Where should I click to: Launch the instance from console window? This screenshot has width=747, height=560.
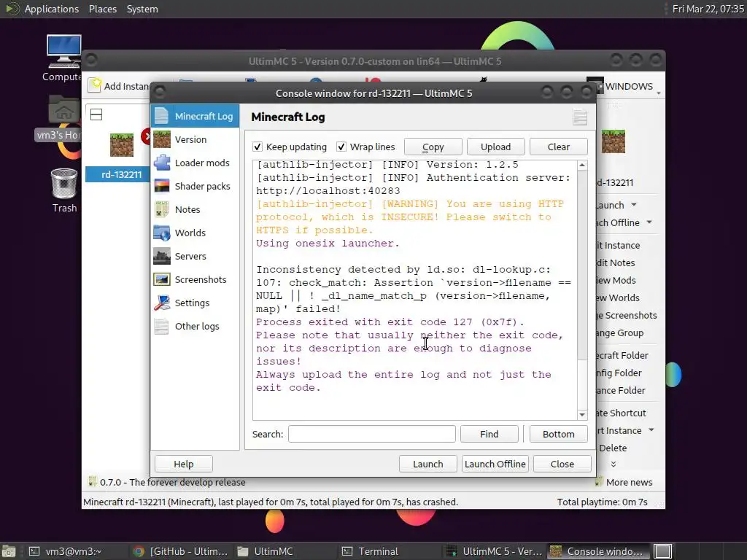pyautogui.click(x=427, y=464)
